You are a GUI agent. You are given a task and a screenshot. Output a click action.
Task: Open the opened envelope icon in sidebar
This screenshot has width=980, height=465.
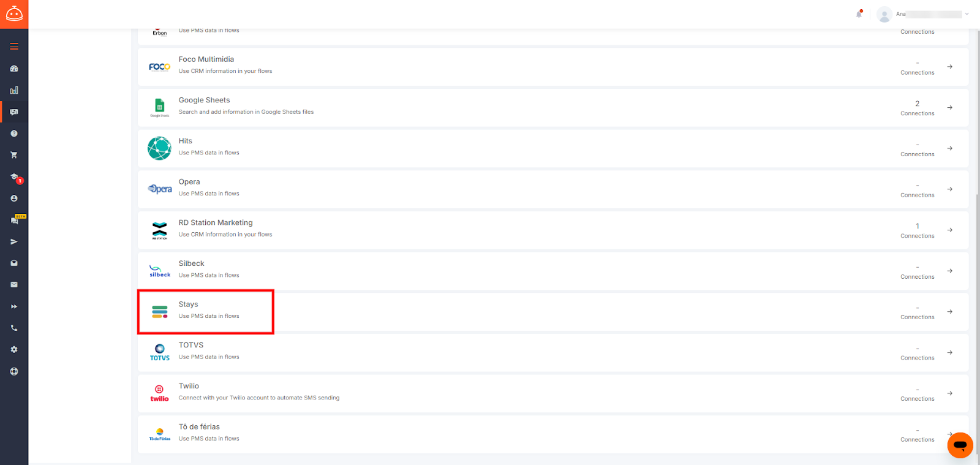(14, 263)
